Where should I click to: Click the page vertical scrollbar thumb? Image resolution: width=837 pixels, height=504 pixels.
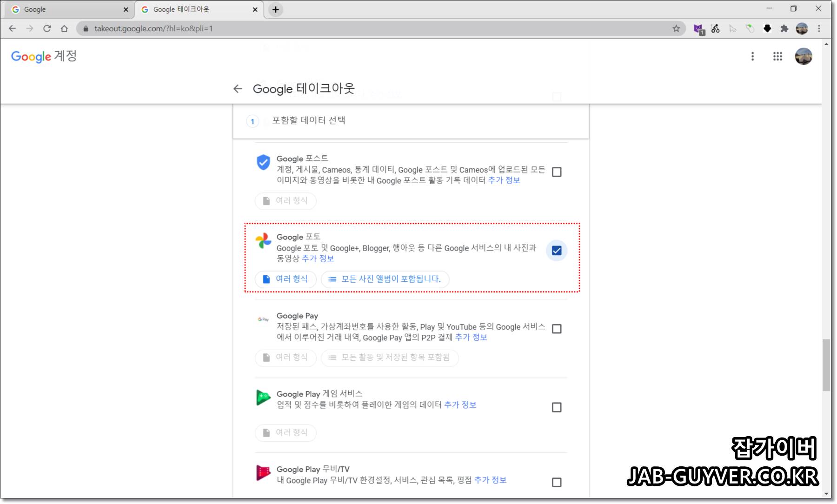(826, 365)
